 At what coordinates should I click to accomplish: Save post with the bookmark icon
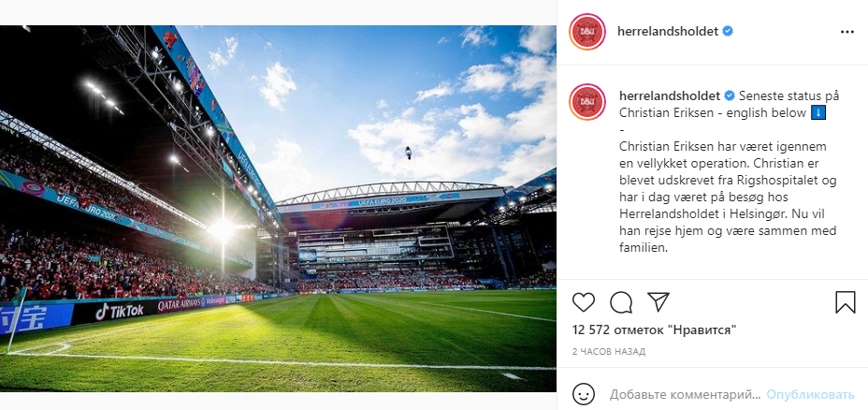pos(846,302)
